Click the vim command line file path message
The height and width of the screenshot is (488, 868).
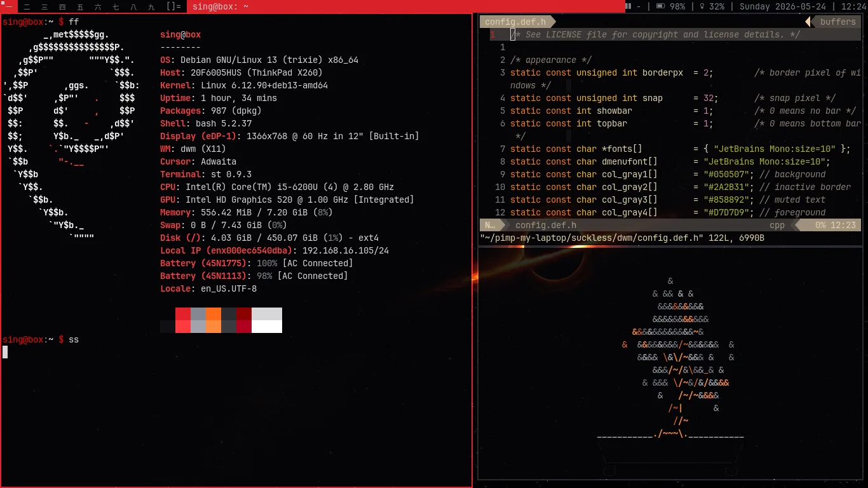(x=622, y=238)
